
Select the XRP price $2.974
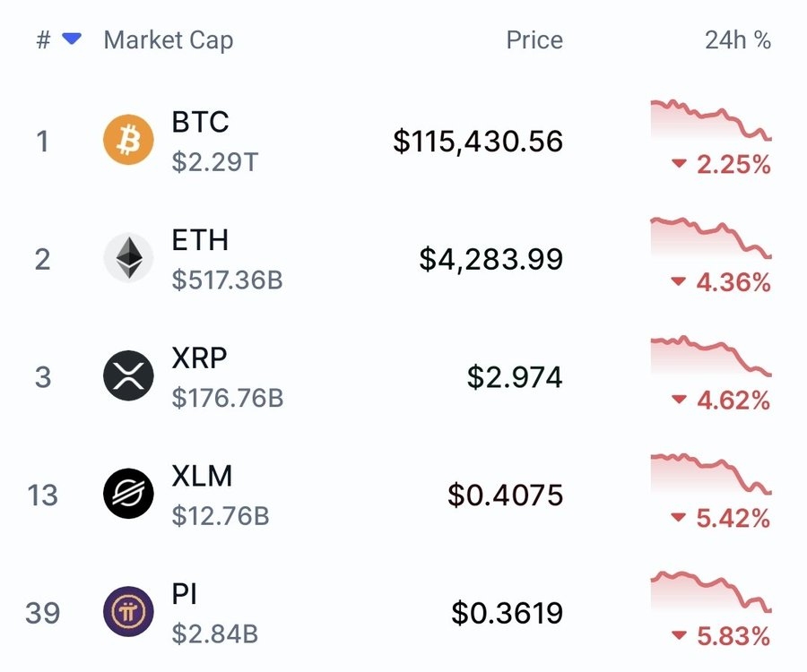[515, 377]
